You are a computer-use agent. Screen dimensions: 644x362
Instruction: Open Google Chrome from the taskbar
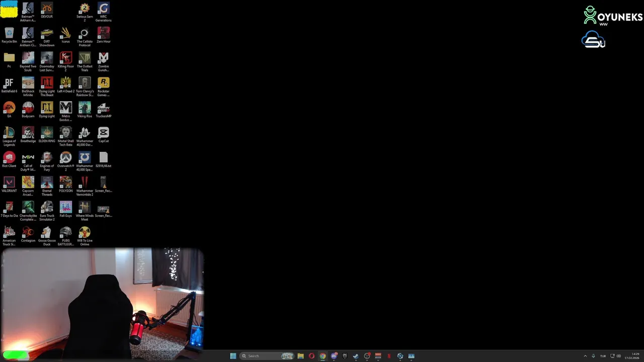pyautogui.click(x=323, y=356)
